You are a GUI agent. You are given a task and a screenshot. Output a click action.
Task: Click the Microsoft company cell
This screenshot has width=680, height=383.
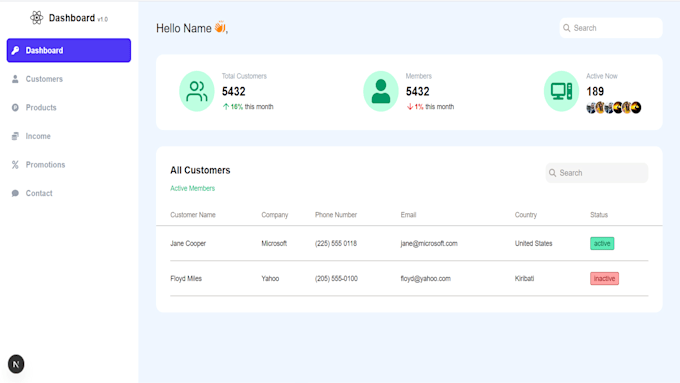(274, 243)
